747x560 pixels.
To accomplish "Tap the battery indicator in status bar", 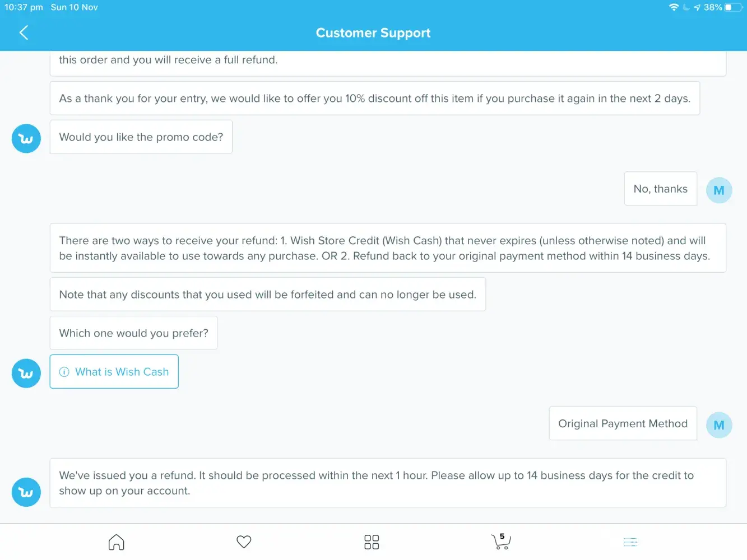I will point(733,7).
